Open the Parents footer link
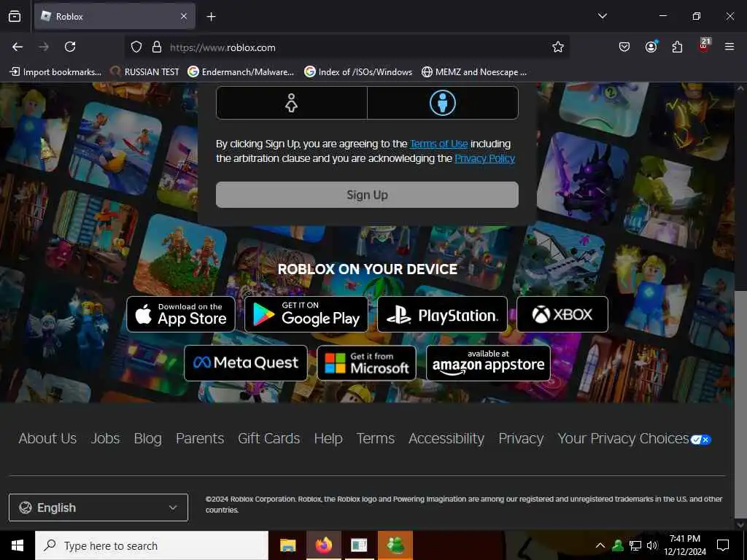The image size is (747, 560). click(x=200, y=438)
